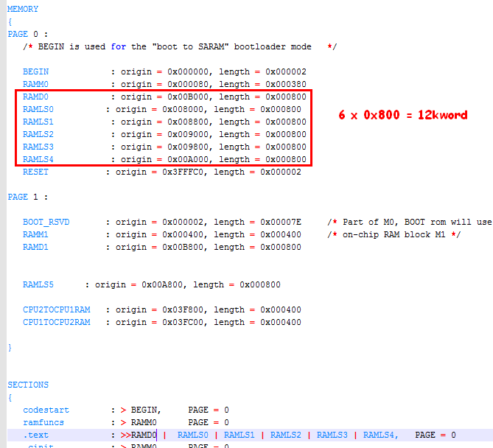Click the RAMLS3 name in the MEMORY block
This screenshot has width=493, height=448.
point(38,147)
